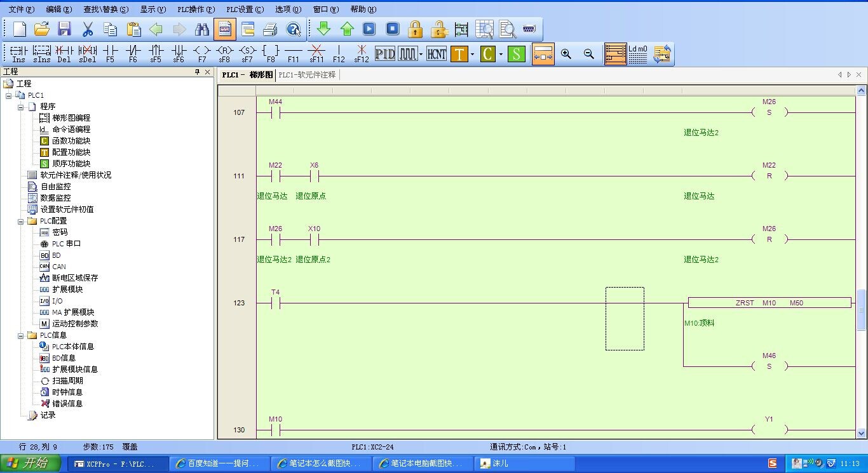Open 梯形图编程 in project tree
868x473 pixels.
point(71,118)
